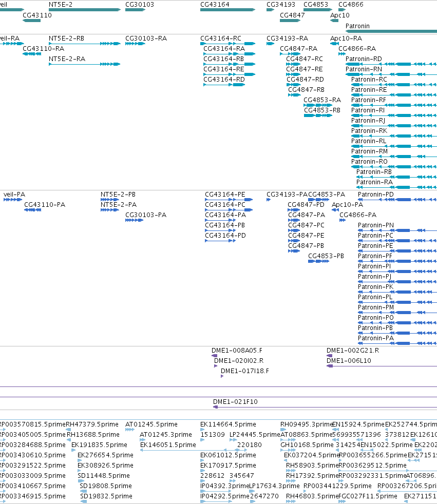Viewport: 437px width, 504px height.
Task: Open protein CG30103-PA
Action: point(134,221)
